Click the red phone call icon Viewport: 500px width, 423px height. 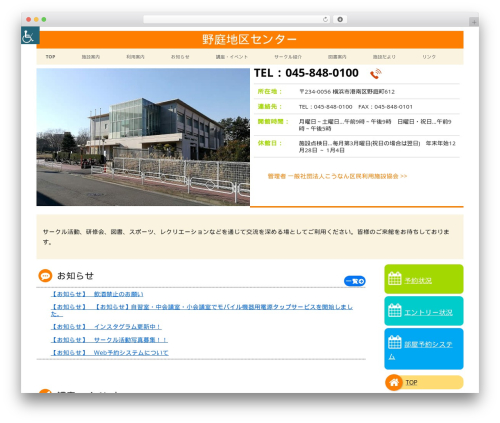pos(376,74)
